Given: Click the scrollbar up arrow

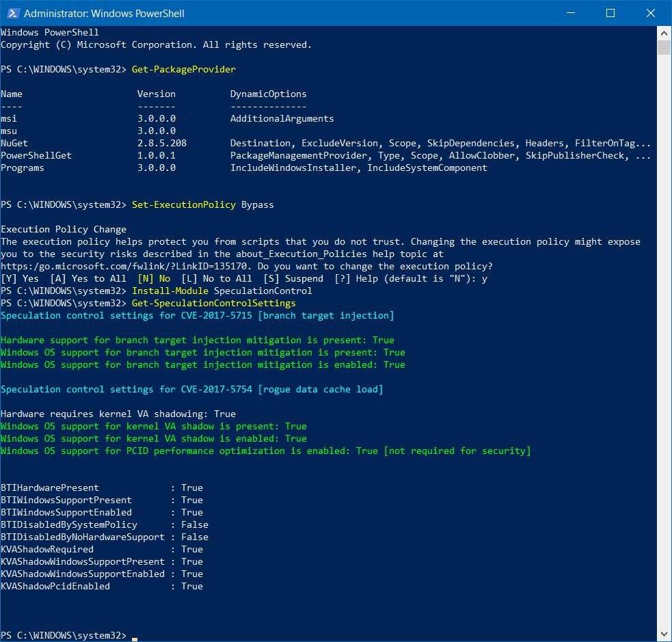Looking at the screenshot, I should (664, 33).
